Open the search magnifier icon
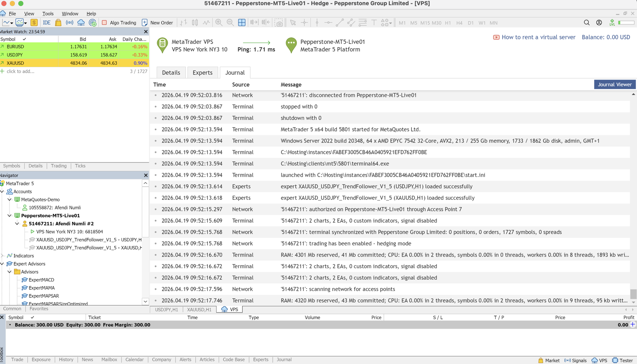This screenshot has height=364, width=637. click(586, 23)
